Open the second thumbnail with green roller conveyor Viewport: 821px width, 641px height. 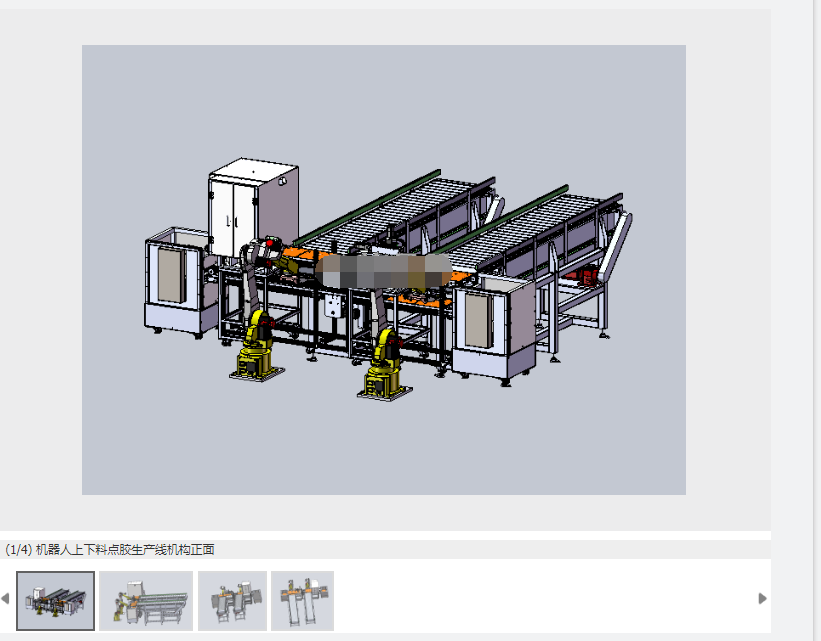point(146,601)
